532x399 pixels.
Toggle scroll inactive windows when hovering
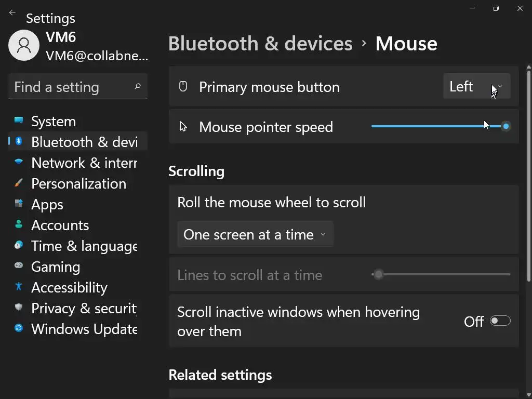point(500,321)
